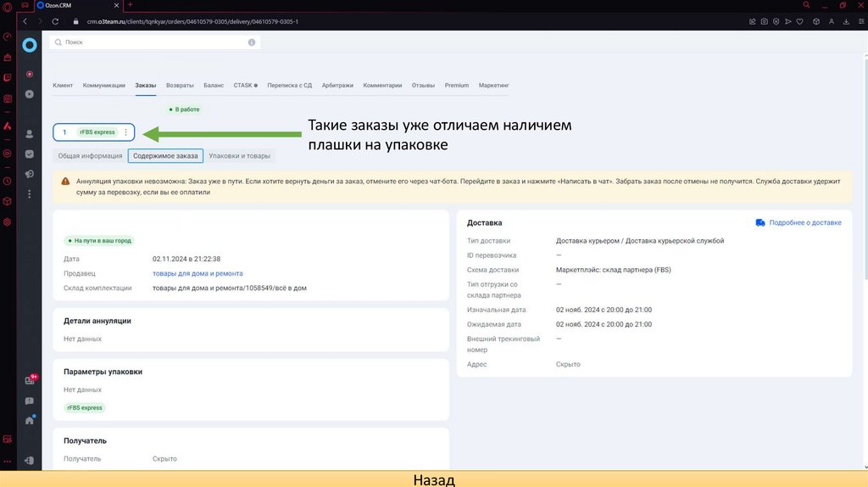Screen dimensions: 868x487
Task: Open the Twitch icon in browser sidebar
Action: 7,77
